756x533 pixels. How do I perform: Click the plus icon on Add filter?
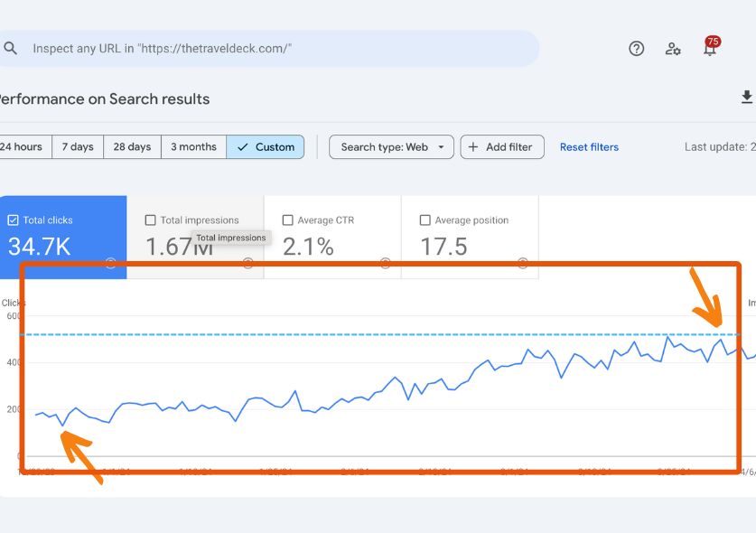(x=473, y=147)
